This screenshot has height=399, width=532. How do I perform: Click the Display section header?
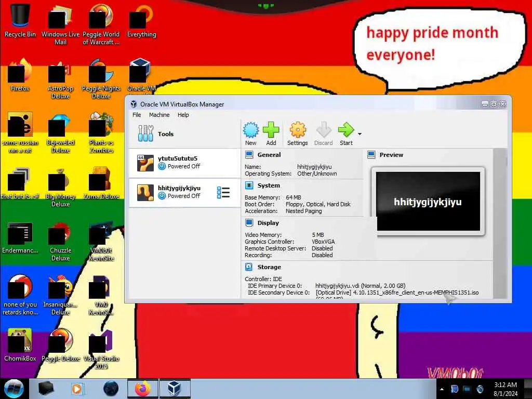tap(268, 223)
